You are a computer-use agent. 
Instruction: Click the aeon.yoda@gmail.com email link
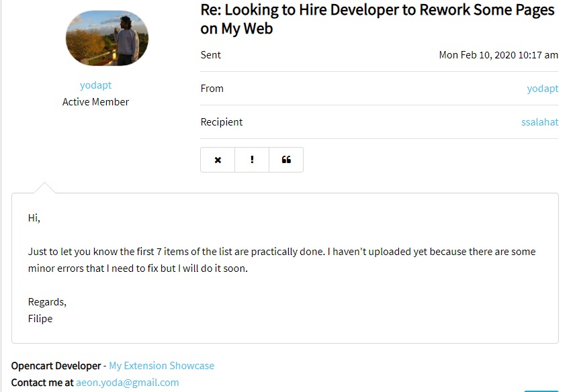point(127,383)
